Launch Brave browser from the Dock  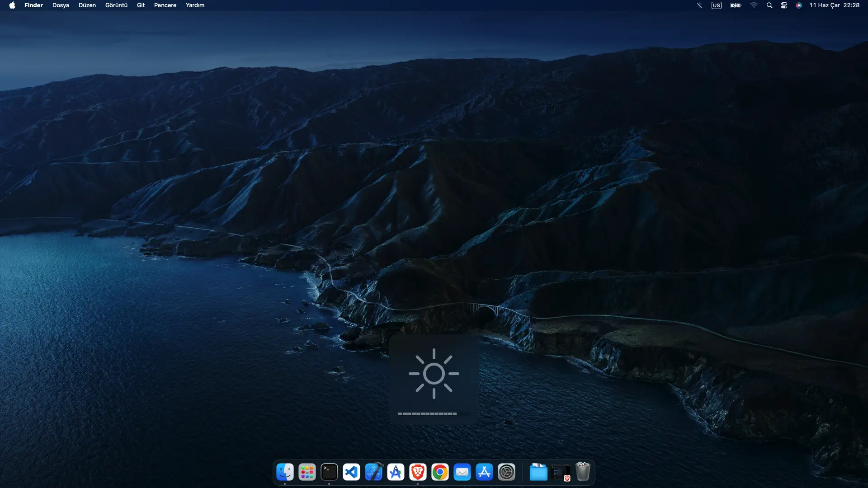tap(418, 472)
